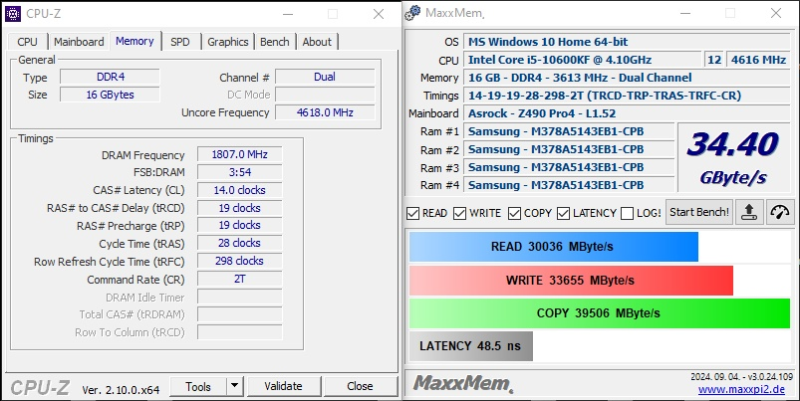Click the Uncore Frequency value 4618.0 MHz

click(325, 112)
